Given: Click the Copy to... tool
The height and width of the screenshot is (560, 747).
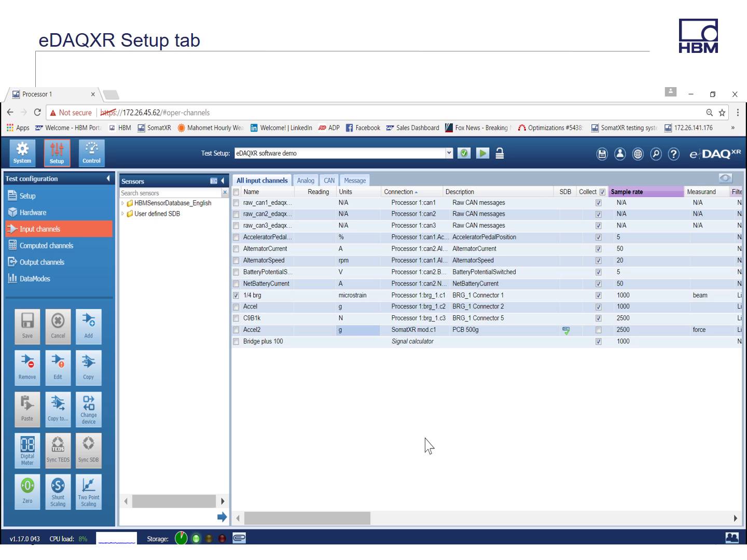Looking at the screenshot, I should click(58, 409).
